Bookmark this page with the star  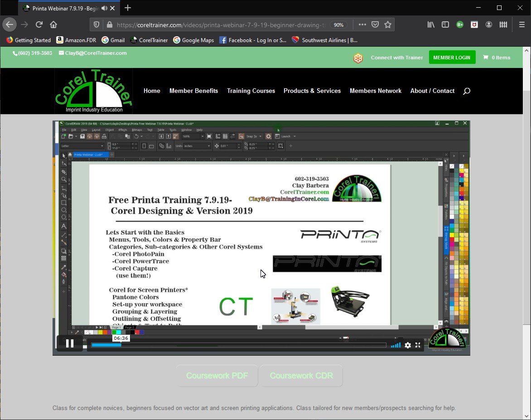point(388,24)
